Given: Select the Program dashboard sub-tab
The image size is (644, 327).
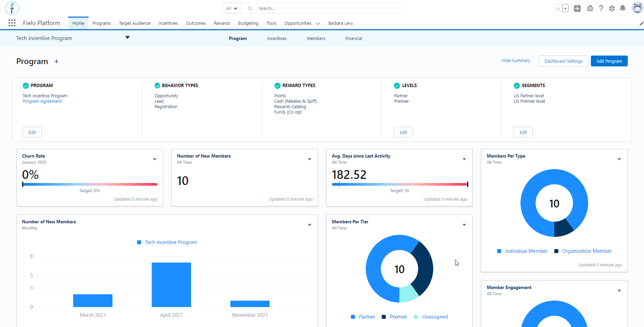Looking at the screenshot, I should click(238, 39).
